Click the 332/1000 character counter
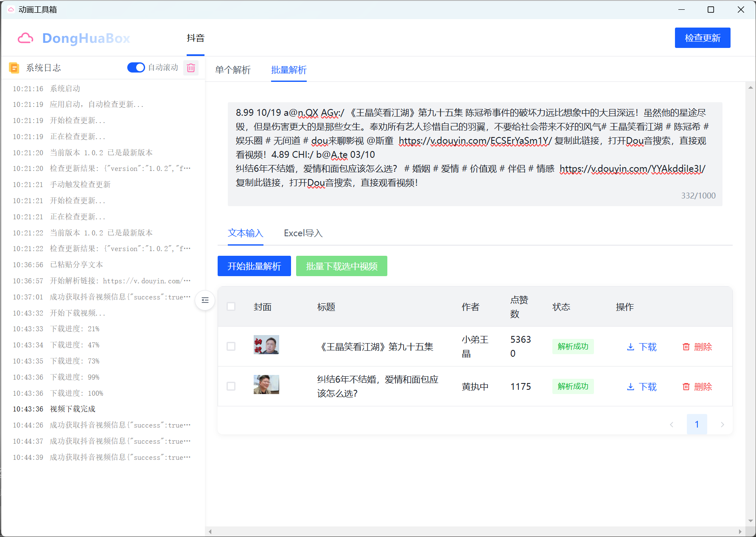 pos(698,196)
